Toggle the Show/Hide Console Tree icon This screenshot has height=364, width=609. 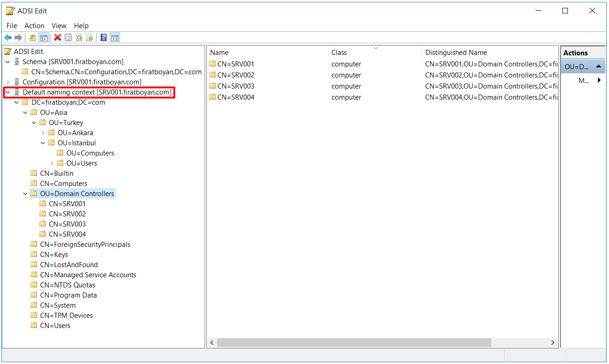pyautogui.click(x=44, y=38)
